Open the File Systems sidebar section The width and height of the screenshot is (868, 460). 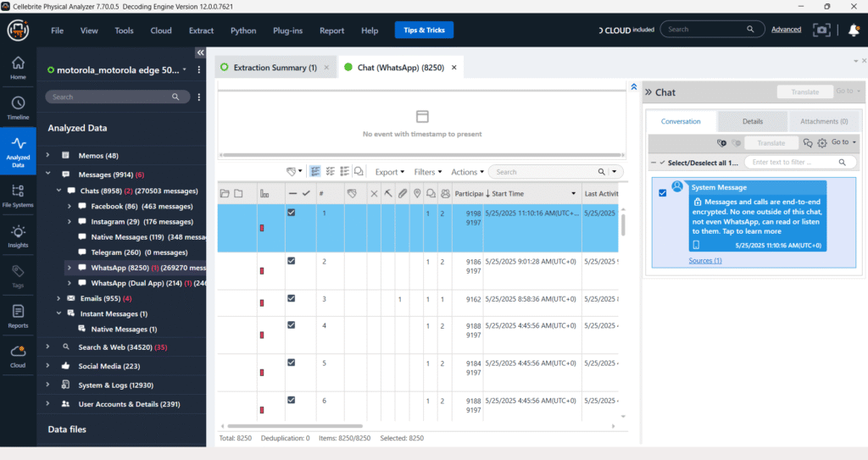click(x=19, y=196)
